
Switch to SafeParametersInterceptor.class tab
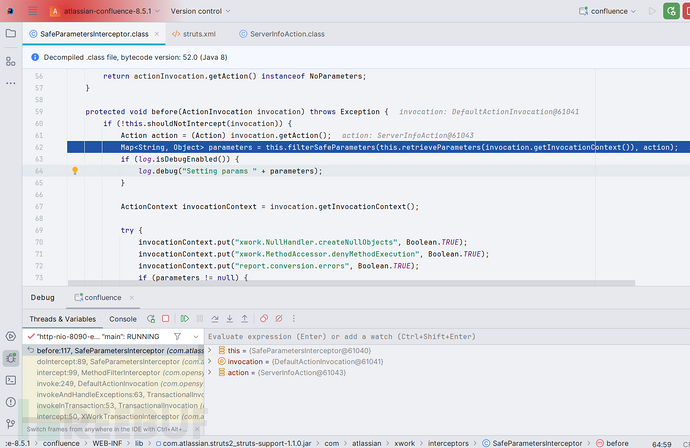coord(94,34)
